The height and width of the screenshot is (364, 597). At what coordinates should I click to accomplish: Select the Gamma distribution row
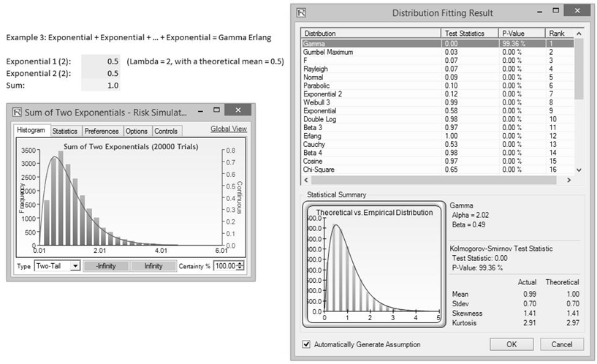coord(438,43)
